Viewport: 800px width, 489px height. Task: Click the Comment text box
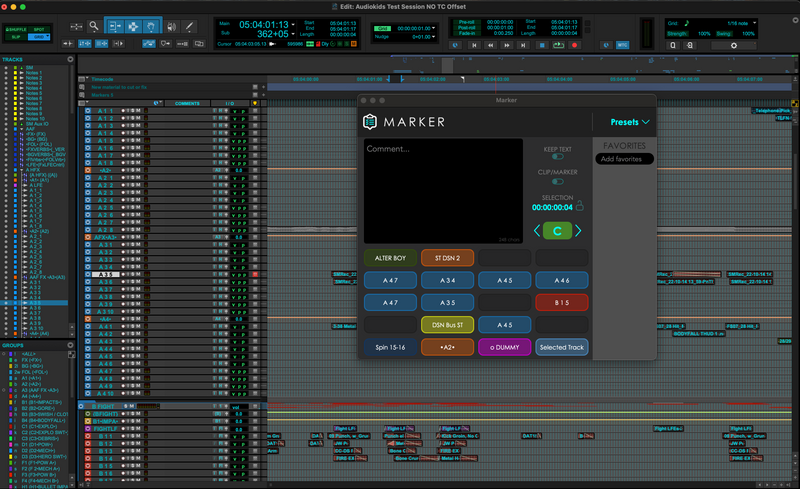click(443, 191)
